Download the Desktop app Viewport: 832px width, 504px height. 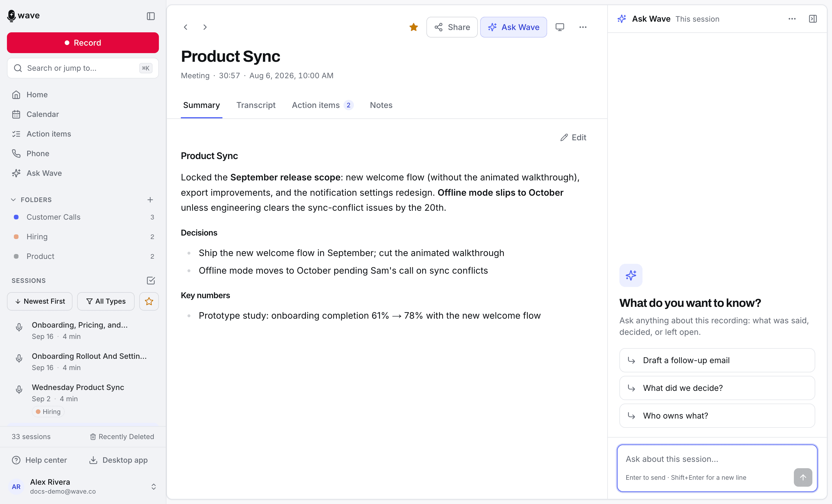[118, 460]
